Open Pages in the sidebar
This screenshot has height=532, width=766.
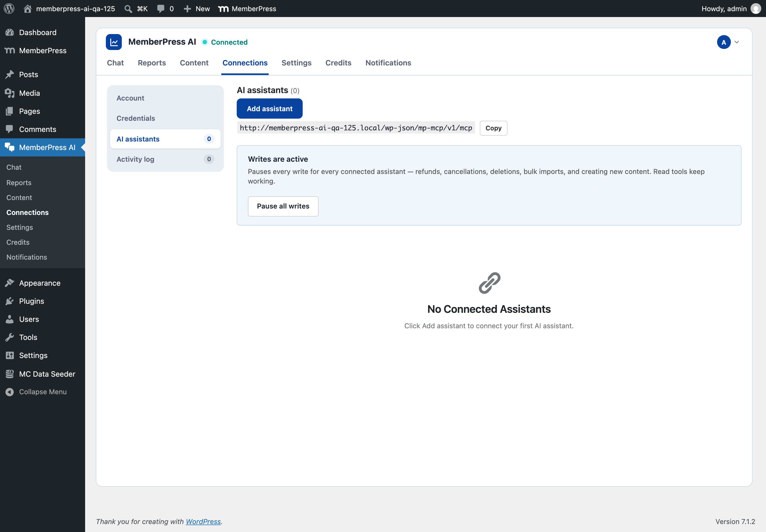tap(42, 111)
